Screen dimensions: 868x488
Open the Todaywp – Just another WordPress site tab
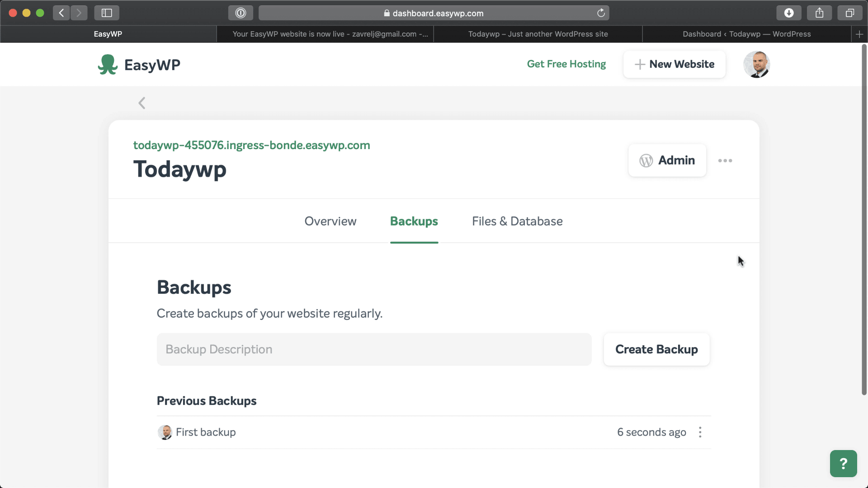click(x=538, y=34)
